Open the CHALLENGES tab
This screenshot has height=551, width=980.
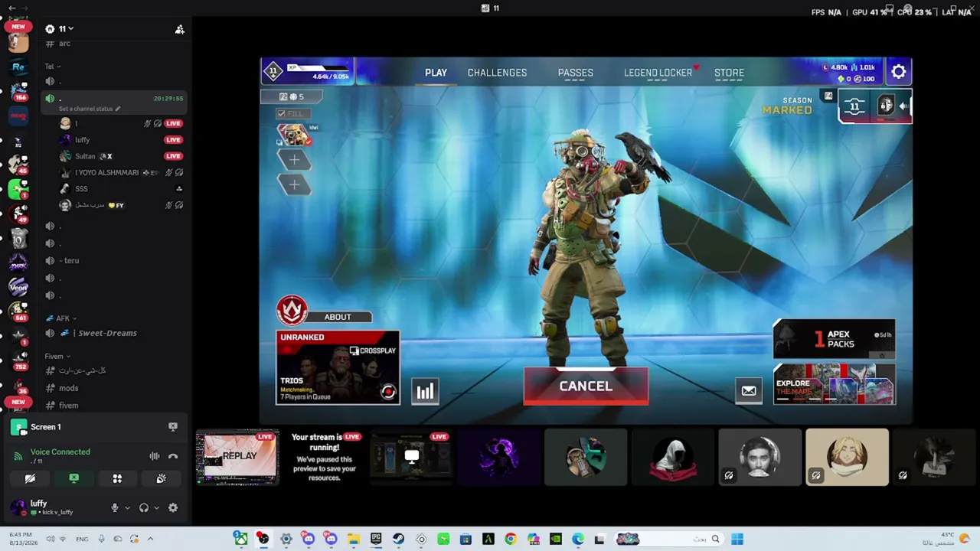coord(497,73)
